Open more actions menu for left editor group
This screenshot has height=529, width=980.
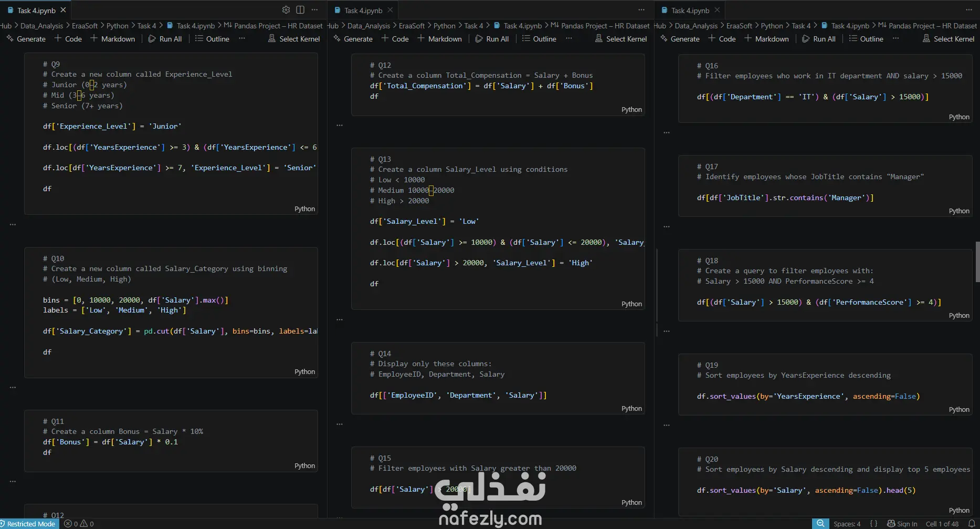[x=314, y=10]
